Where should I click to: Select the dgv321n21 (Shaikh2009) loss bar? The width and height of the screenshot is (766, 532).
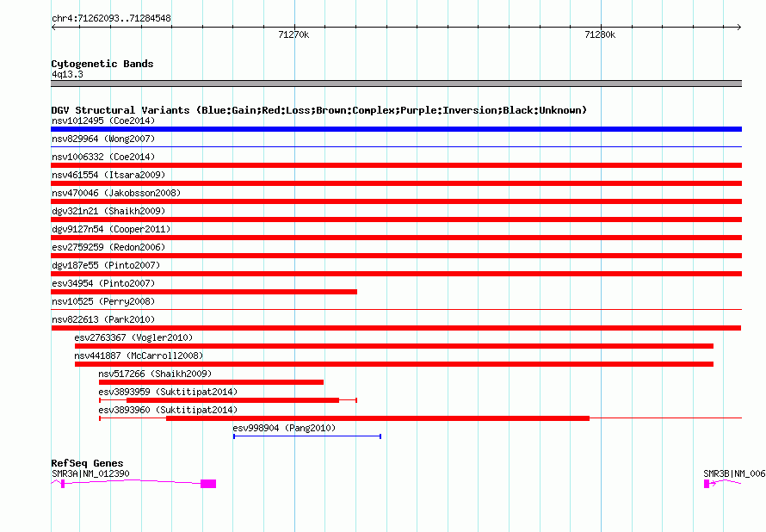click(x=396, y=220)
